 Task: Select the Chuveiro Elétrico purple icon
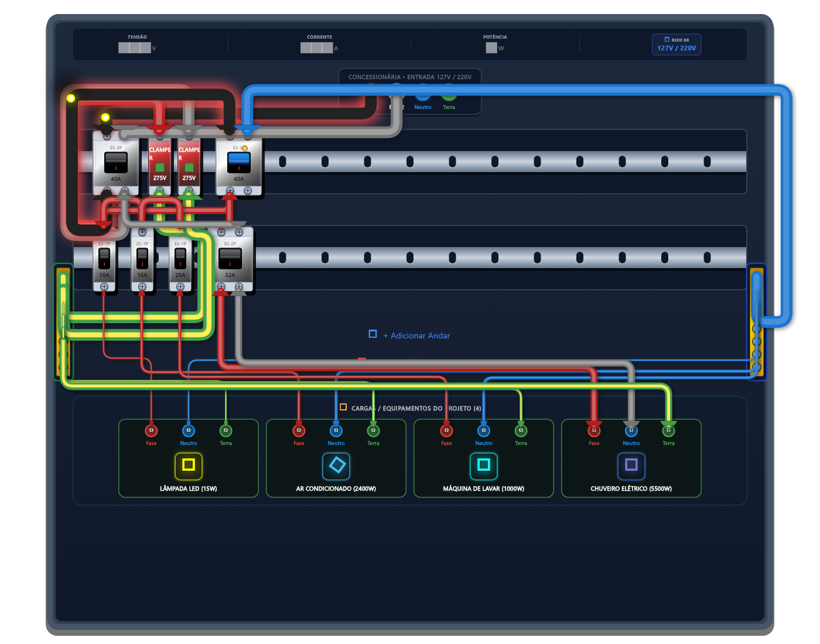click(x=631, y=465)
